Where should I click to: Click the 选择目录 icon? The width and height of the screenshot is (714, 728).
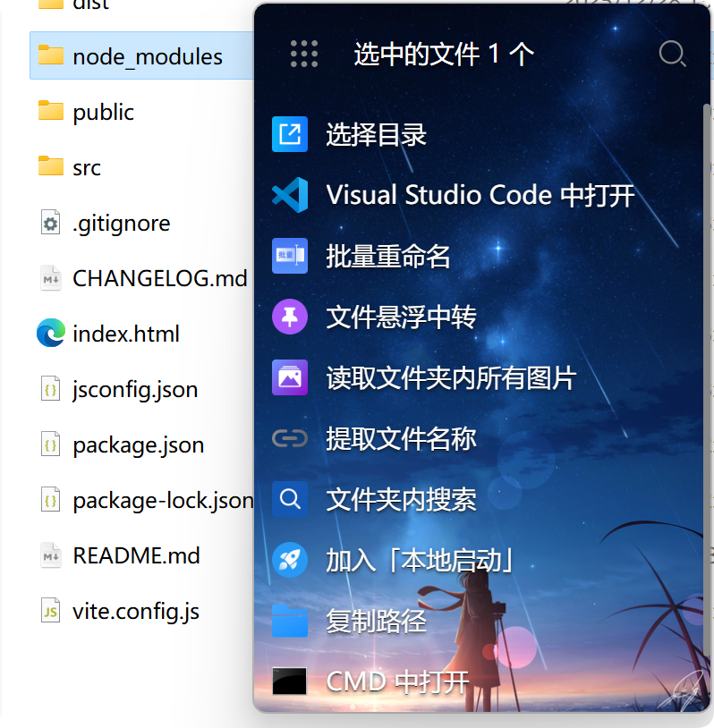pos(289,134)
